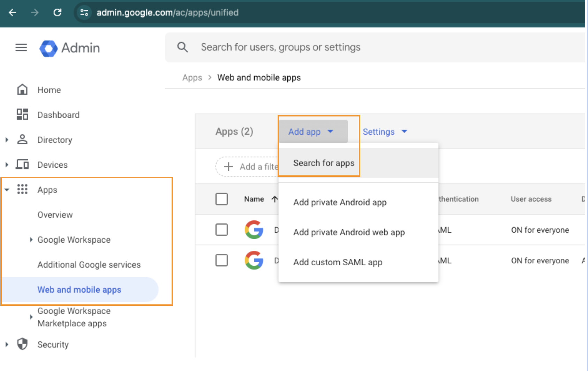The height and width of the screenshot is (371, 588).
Task: Expand the Directory section arrow
Action: pyautogui.click(x=7, y=140)
